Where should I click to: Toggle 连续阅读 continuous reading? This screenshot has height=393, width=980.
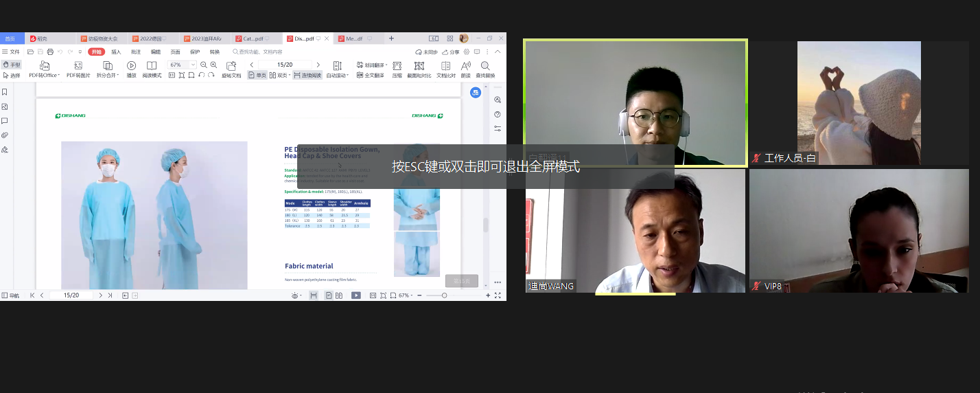click(x=307, y=76)
